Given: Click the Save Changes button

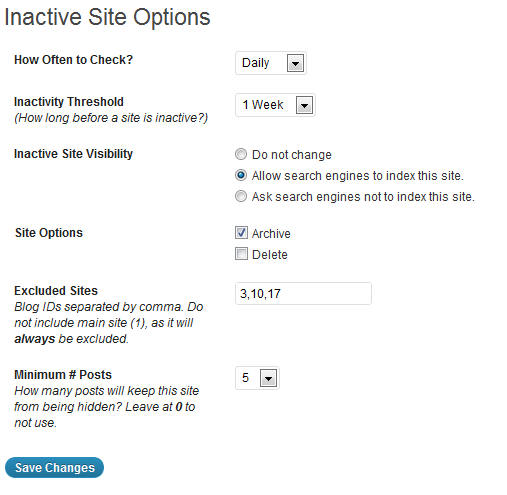Looking at the screenshot, I should tap(55, 467).
